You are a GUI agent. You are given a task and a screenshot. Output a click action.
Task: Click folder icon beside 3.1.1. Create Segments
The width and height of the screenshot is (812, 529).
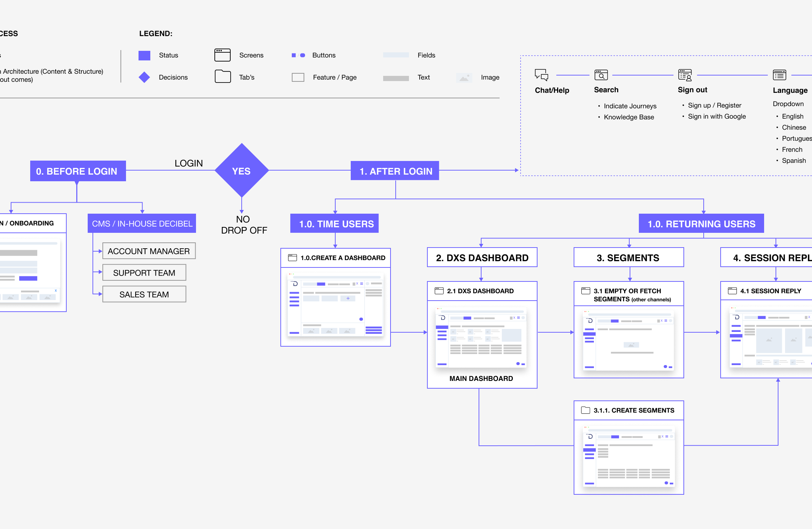pos(585,410)
